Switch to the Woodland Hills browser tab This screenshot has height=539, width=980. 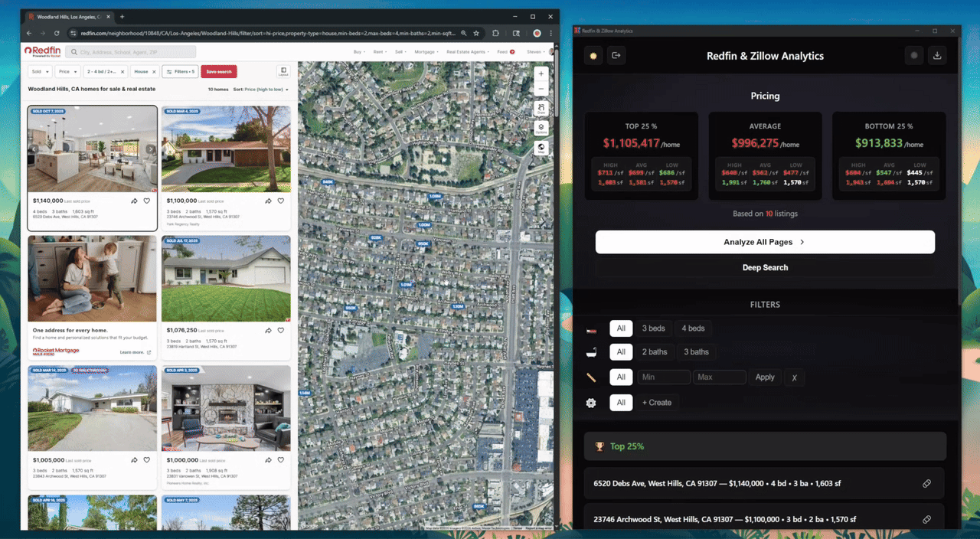[x=65, y=15]
